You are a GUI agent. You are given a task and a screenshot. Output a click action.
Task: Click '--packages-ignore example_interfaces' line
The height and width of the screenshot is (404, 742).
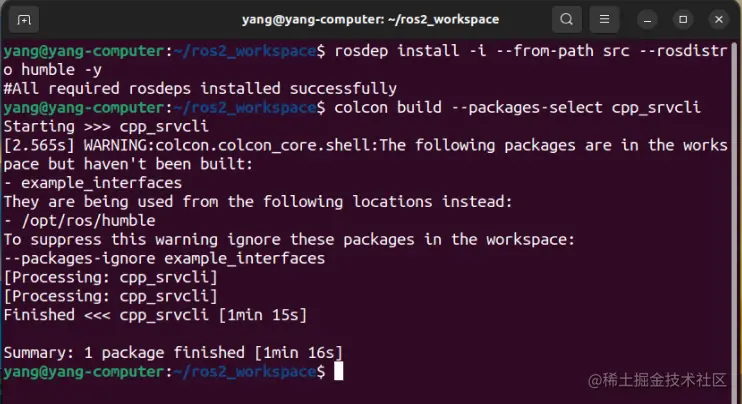click(x=164, y=258)
